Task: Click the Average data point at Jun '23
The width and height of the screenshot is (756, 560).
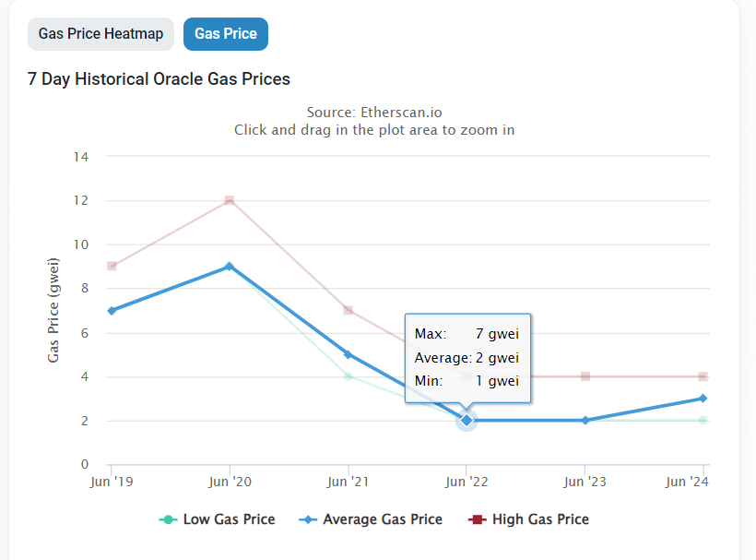Action: click(585, 421)
